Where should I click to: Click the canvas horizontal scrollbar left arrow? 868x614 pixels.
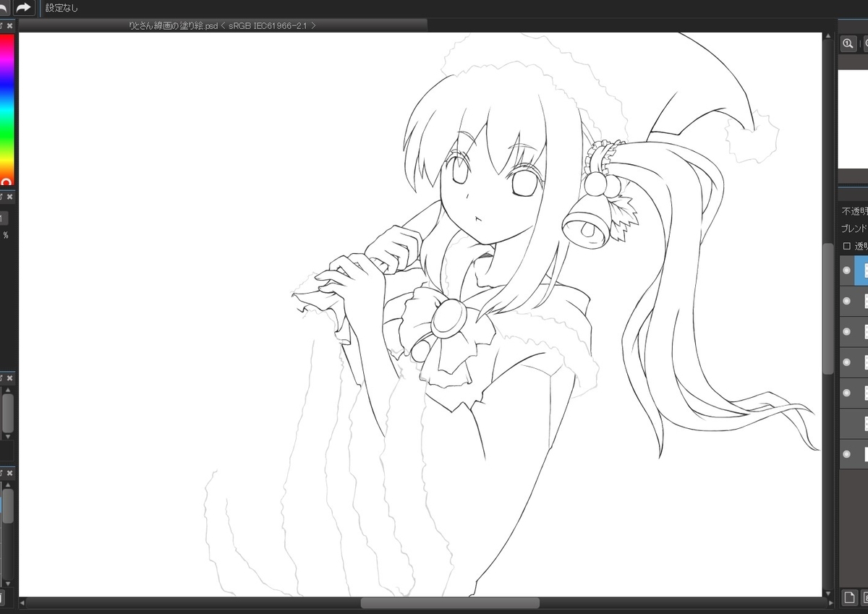[x=22, y=602]
